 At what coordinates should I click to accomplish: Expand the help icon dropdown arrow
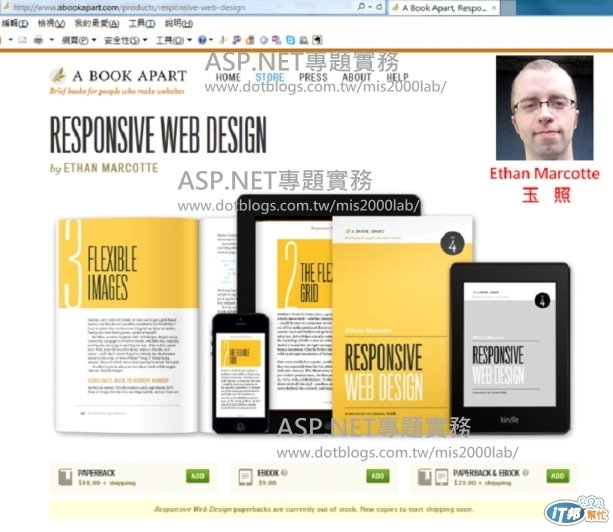(x=211, y=40)
